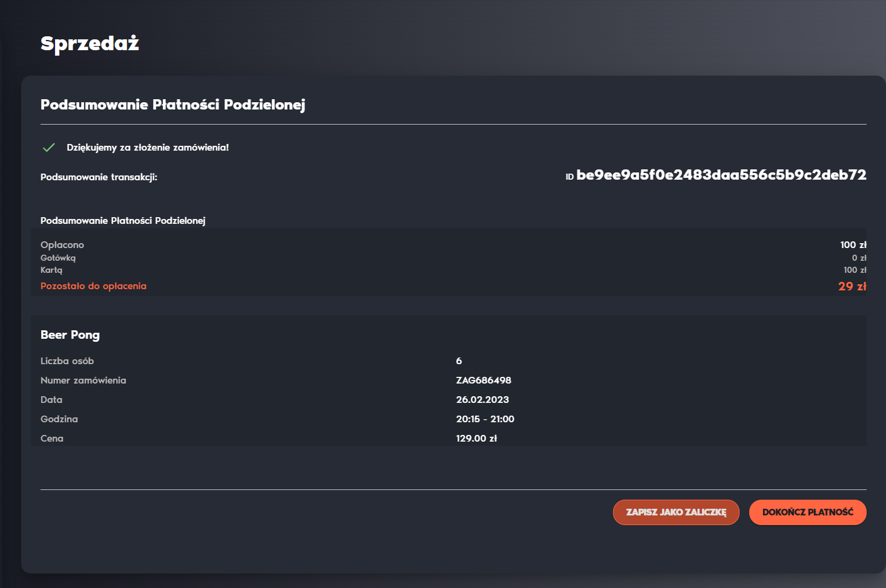Click the small ID label before the hash
This screenshot has height=588, width=886.
click(569, 177)
